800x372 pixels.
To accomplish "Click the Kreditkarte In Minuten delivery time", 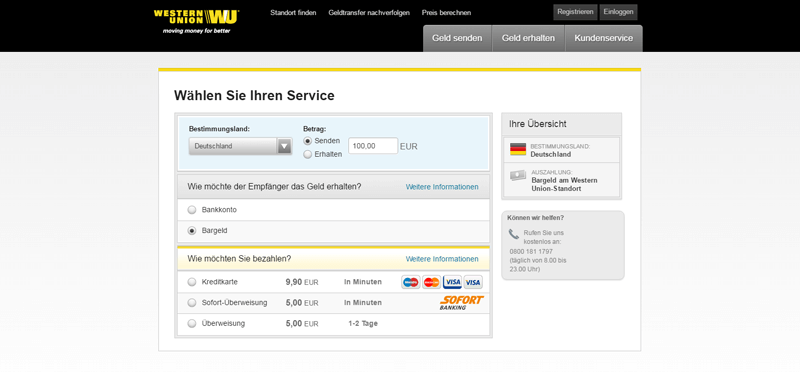I will coord(363,282).
